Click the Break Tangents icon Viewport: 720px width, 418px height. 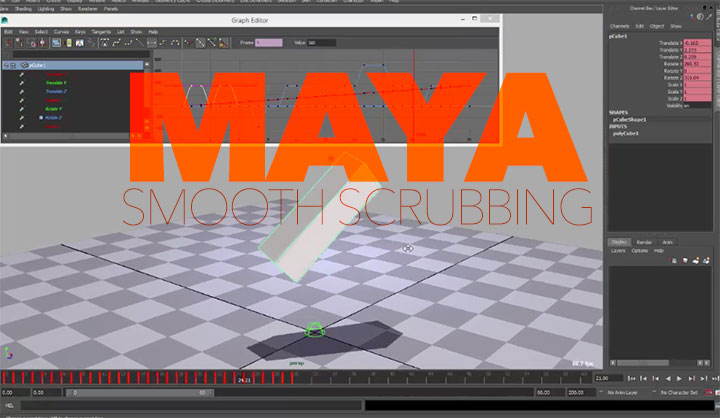(x=187, y=43)
